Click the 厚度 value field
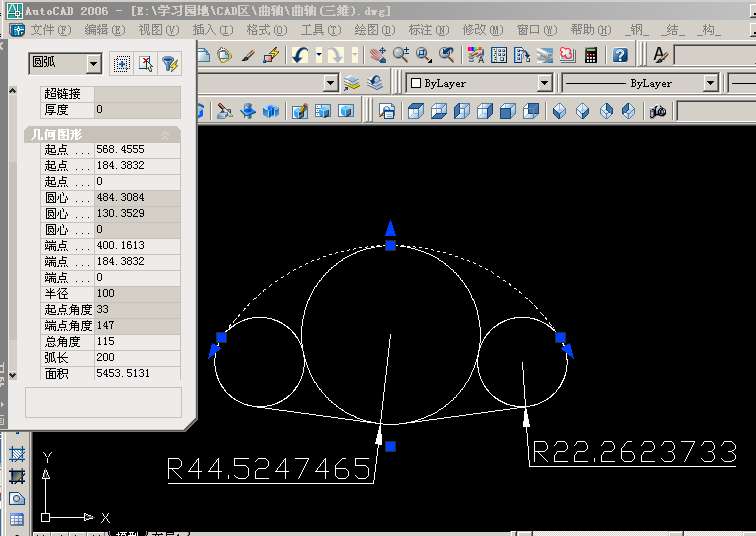Viewport: 756px width, 536px height. click(137, 109)
